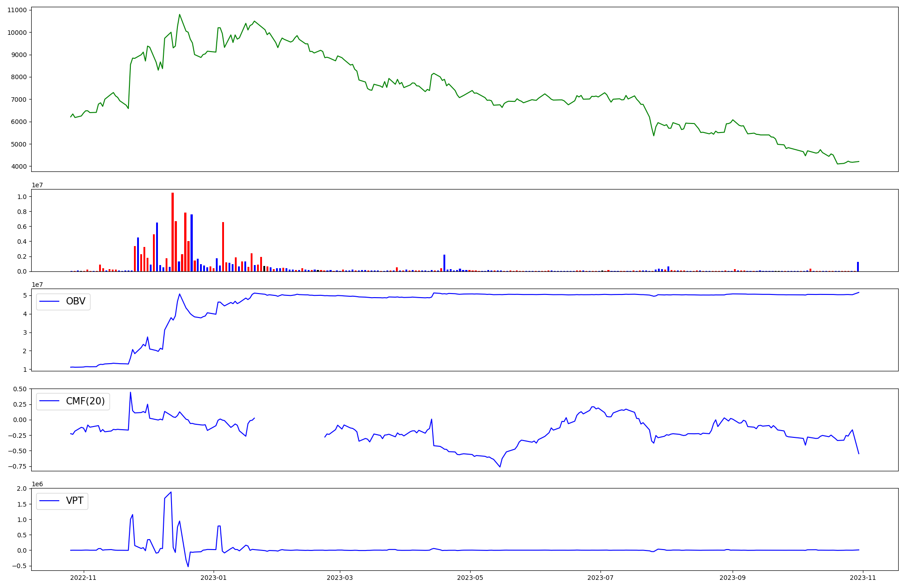Click the 2.0 tick on VPT axis
Viewport: 905px width, 588px height.
22,488
